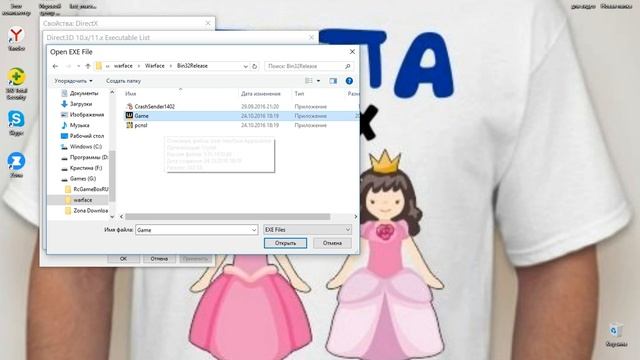Expand the address bar history dropdown

[245, 66]
